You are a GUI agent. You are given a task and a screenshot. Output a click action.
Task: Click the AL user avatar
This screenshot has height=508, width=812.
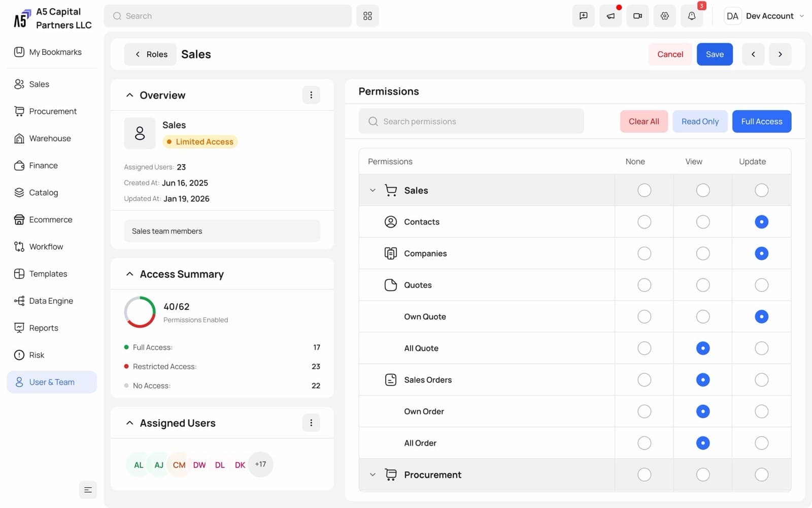139,465
